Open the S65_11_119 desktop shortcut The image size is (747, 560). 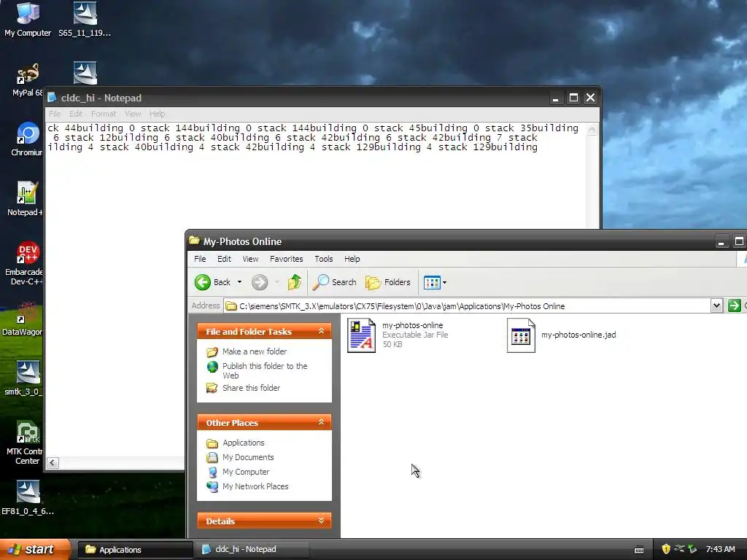pyautogui.click(x=85, y=19)
